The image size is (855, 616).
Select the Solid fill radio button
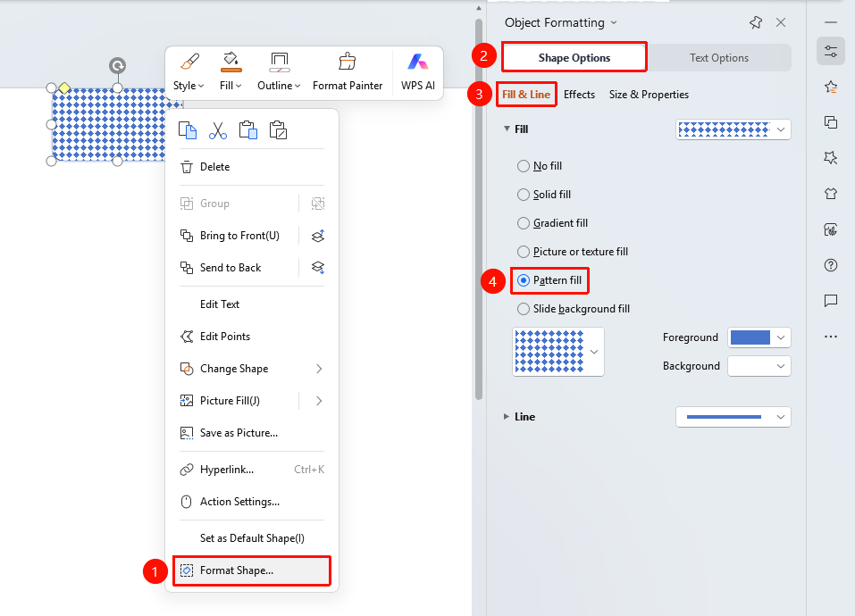(x=524, y=195)
